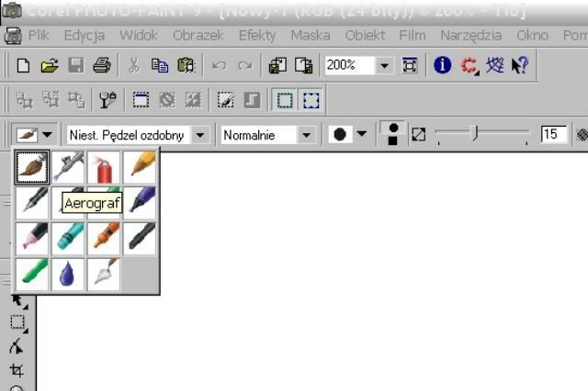588x391 pixels.
Task: Select the pink highlighter marker brush
Action: click(x=33, y=239)
